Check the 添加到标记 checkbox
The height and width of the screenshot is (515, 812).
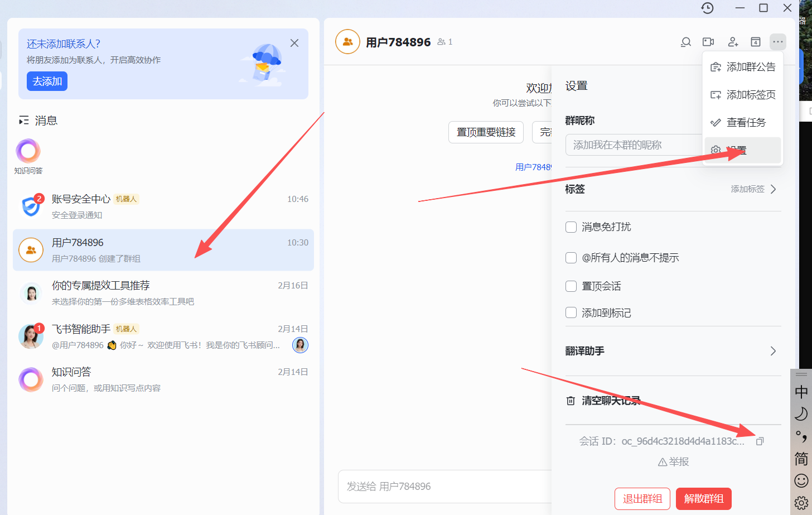[571, 312]
